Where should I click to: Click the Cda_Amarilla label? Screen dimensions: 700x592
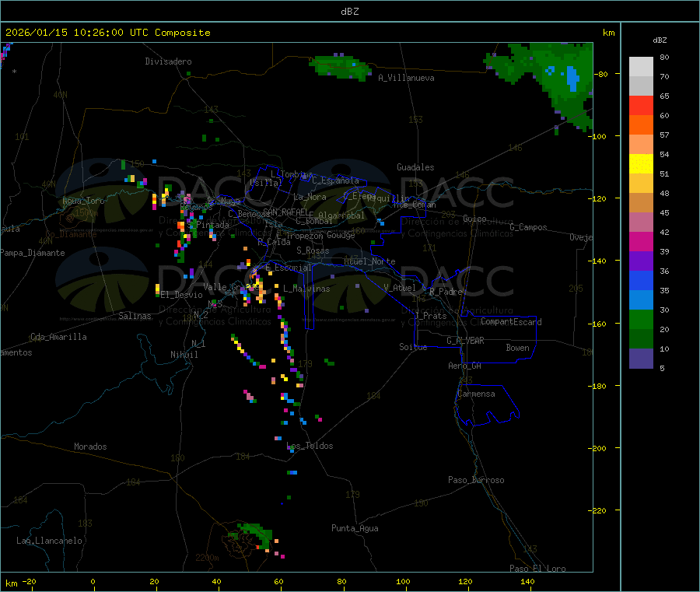click(58, 337)
